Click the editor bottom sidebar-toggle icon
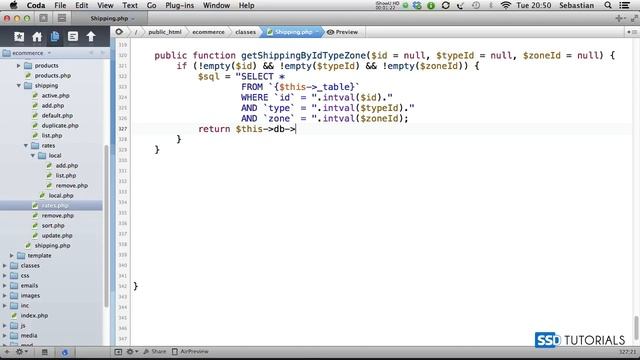 tap(118, 352)
